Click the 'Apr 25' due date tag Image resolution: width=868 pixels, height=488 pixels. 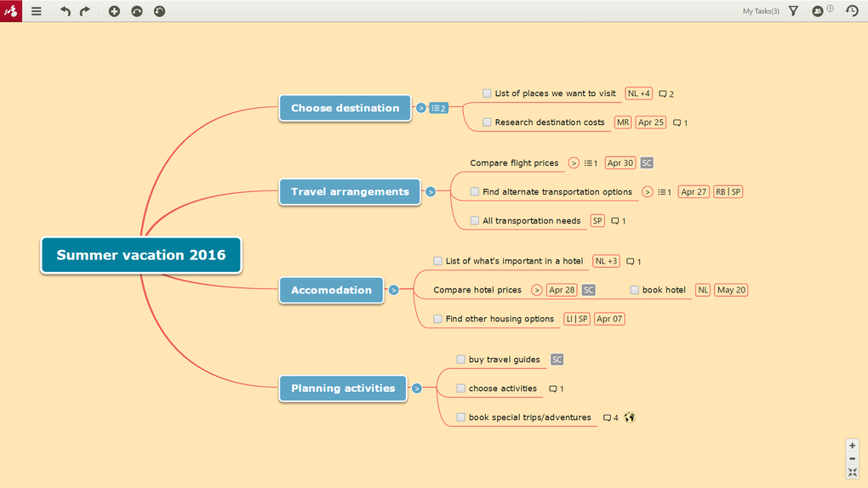coord(650,122)
